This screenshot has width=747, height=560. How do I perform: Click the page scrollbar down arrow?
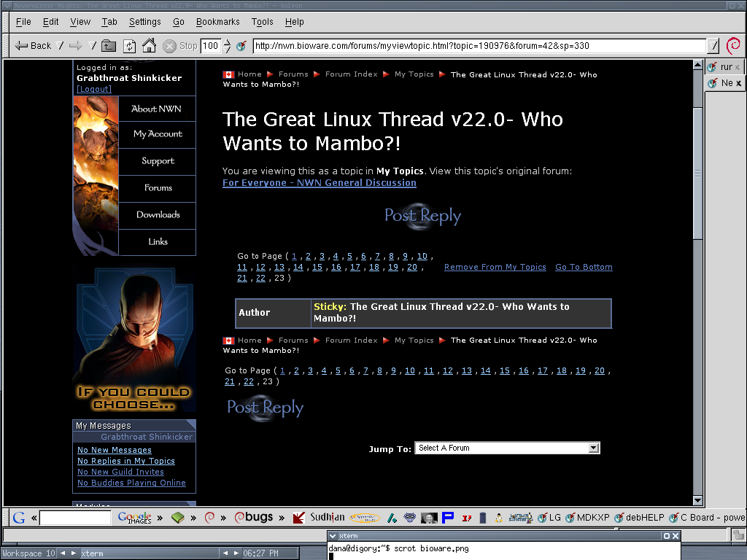(697, 500)
